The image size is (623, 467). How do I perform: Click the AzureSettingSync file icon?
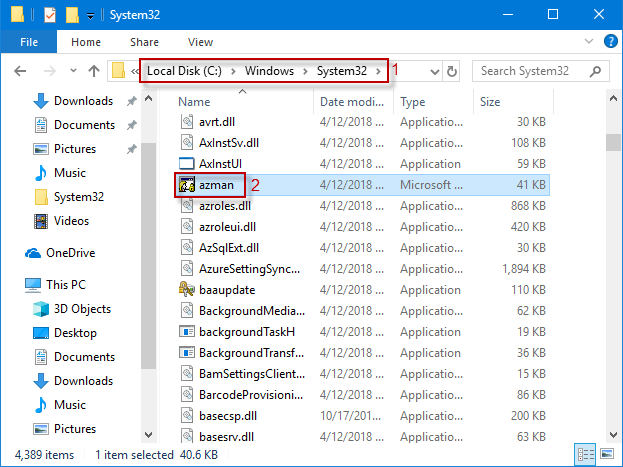tap(186, 269)
